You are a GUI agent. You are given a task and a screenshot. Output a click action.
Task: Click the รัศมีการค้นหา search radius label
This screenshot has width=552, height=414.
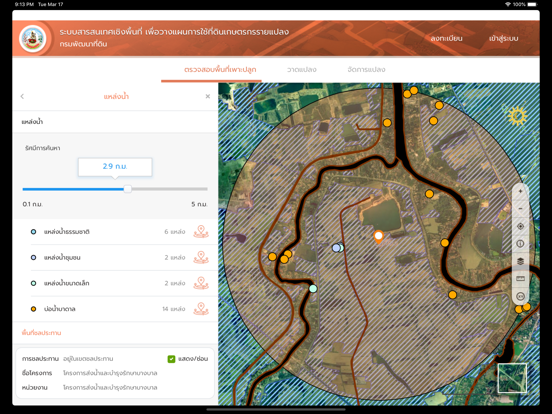(x=42, y=148)
